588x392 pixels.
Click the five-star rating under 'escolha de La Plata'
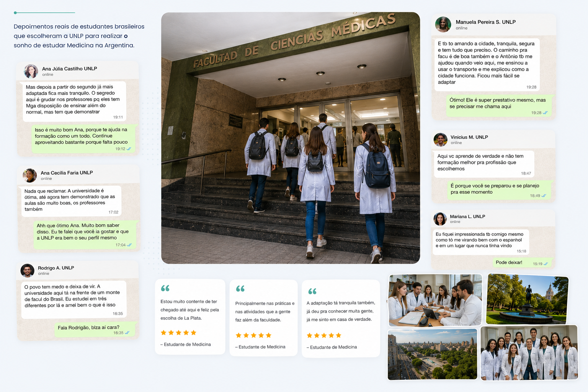[178, 333]
